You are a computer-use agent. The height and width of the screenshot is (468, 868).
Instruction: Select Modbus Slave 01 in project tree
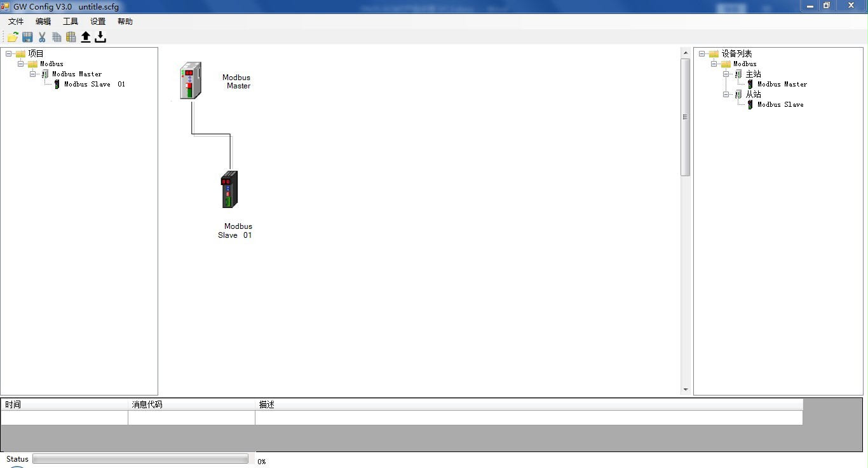(94, 85)
